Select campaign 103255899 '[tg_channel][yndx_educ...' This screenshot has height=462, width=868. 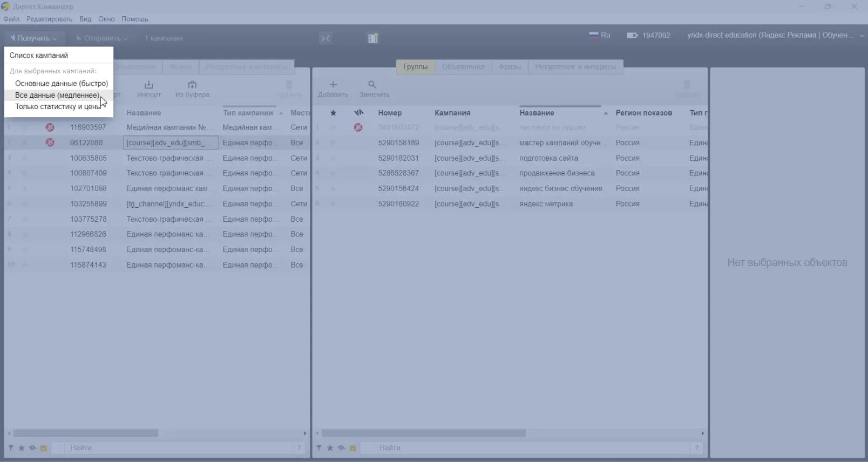click(x=157, y=203)
